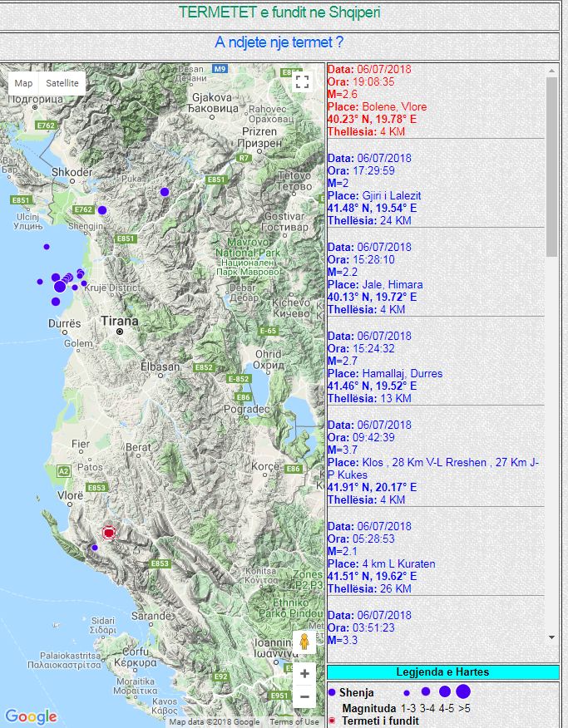Switch to Map view type
Image resolution: width=568 pixels, height=728 pixels.
coord(24,83)
